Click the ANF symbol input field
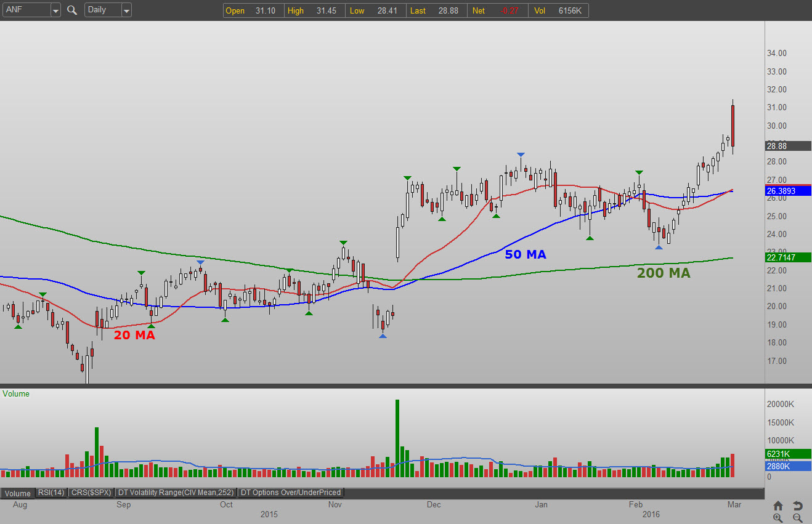Screen dimensions: 812x524 26,10
